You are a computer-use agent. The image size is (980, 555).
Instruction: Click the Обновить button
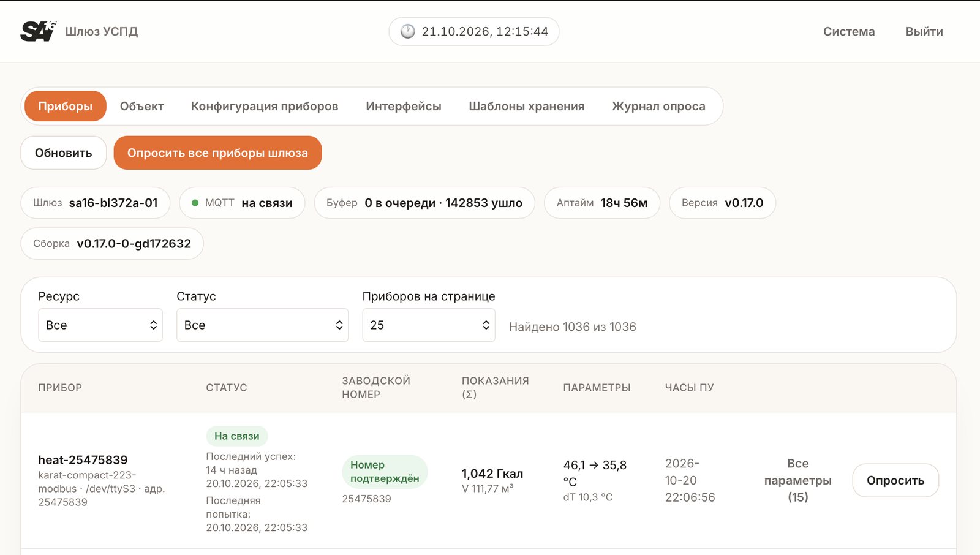tap(64, 153)
